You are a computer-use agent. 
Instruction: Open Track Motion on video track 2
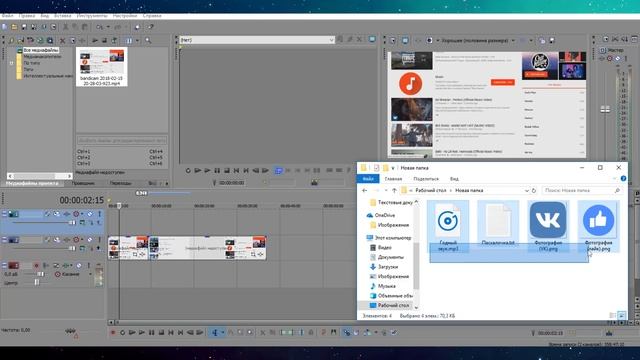coord(57,240)
